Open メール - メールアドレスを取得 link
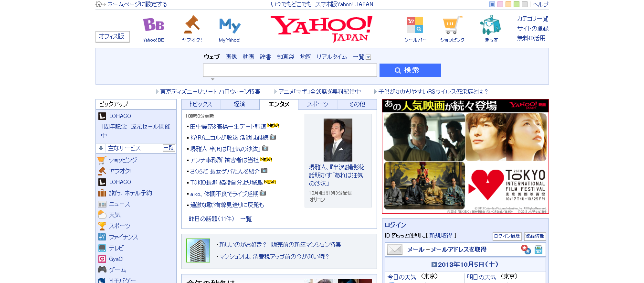The height and width of the screenshot is (283, 644). pyautogui.click(x=447, y=250)
